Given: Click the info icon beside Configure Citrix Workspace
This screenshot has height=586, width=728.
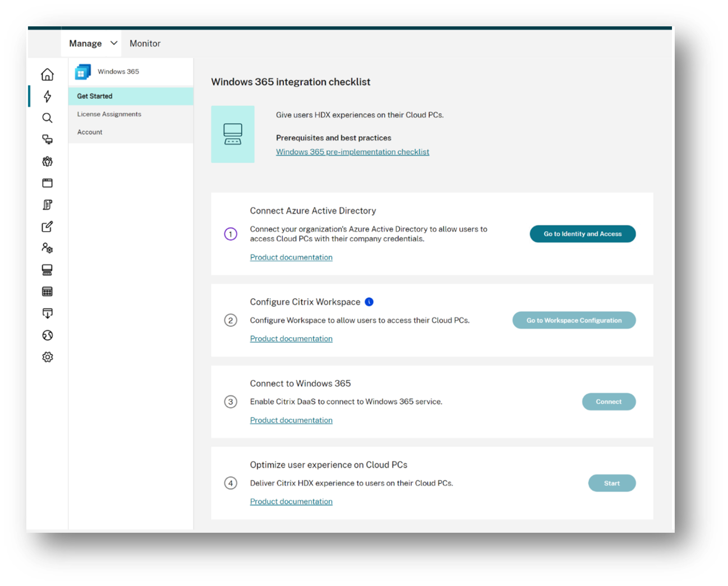Looking at the screenshot, I should [369, 302].
